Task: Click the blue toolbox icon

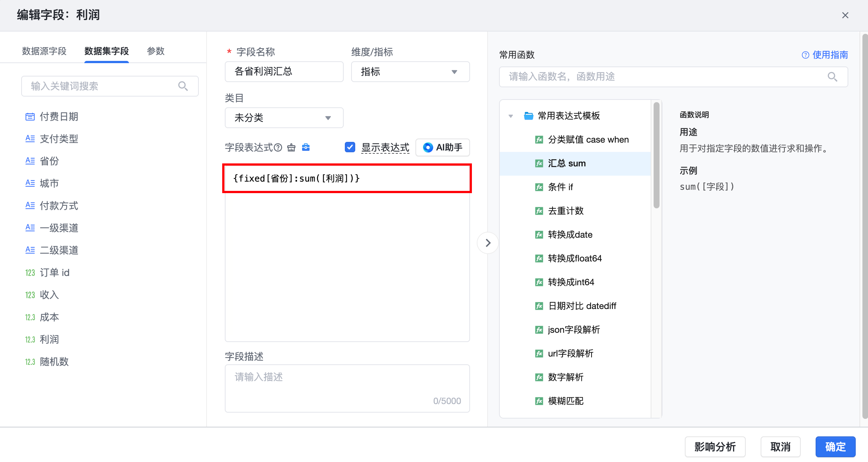Action: coord(306,147)
